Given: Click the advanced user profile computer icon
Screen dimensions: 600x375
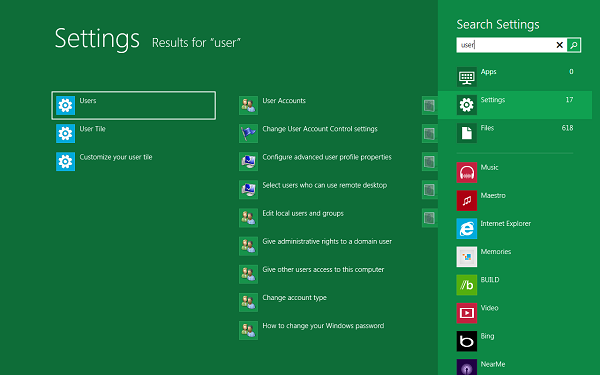Looking at the screenshot, I should [x=248, y=161].
